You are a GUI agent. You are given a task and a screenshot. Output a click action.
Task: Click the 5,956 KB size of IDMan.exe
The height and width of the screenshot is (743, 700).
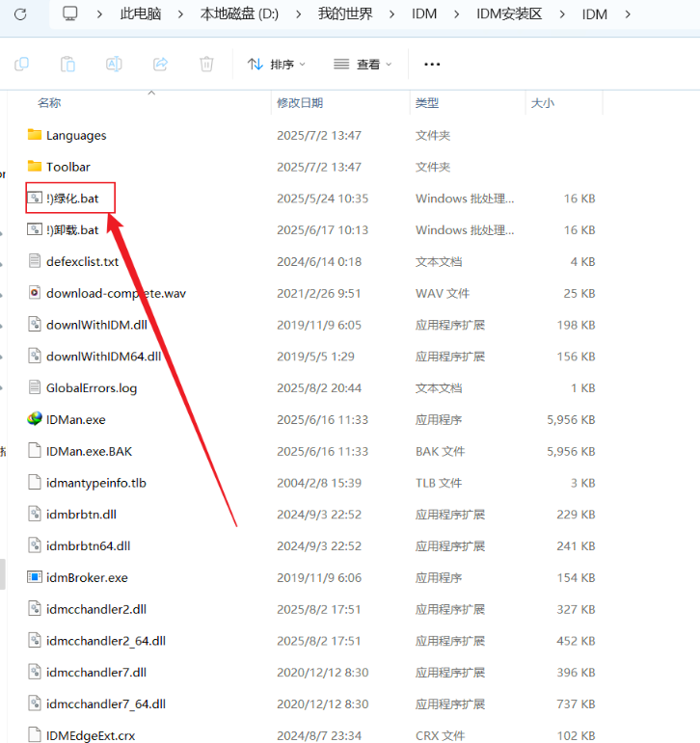click(571, 419)
